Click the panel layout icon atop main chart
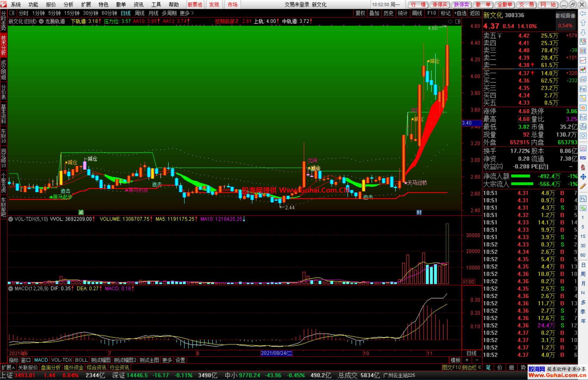 [x=458, y=21]
